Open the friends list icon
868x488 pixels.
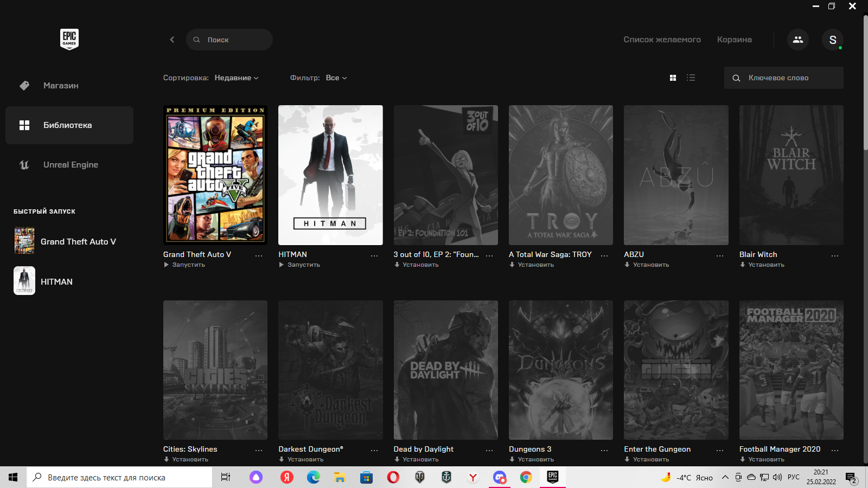coord(798,40)
